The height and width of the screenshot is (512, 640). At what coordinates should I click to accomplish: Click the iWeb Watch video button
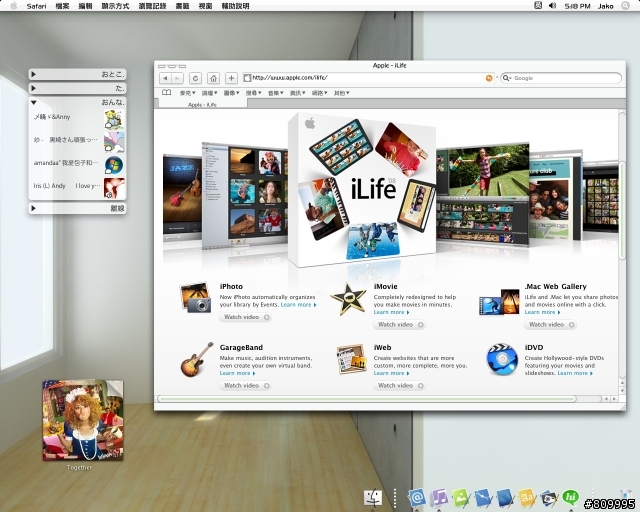[400, 385]
